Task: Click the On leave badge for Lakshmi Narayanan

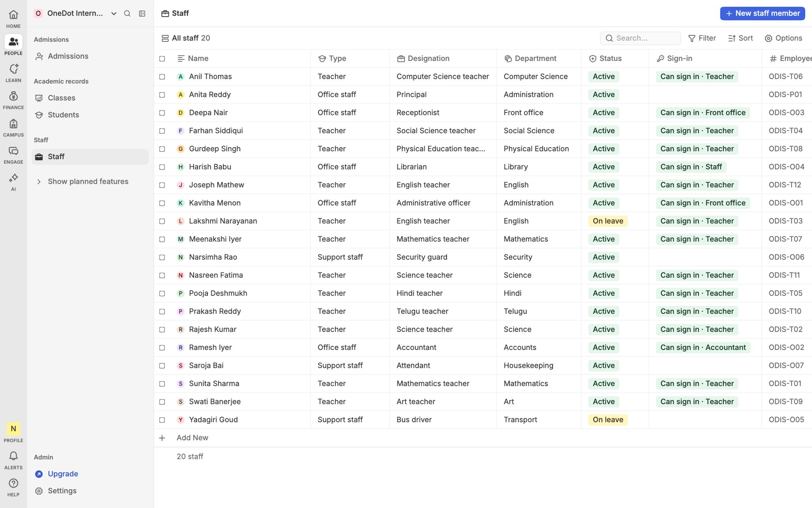Action: coord(608,221)
